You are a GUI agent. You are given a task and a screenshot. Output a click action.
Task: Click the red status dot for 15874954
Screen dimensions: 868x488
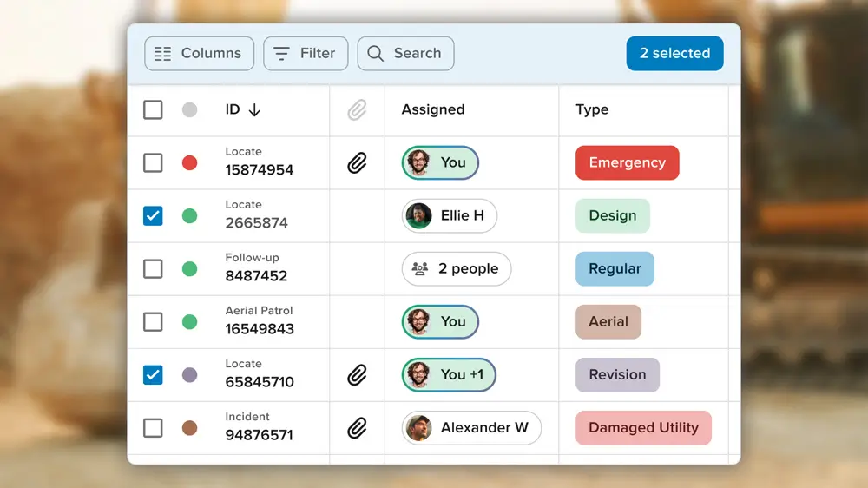tap(190, 163)
